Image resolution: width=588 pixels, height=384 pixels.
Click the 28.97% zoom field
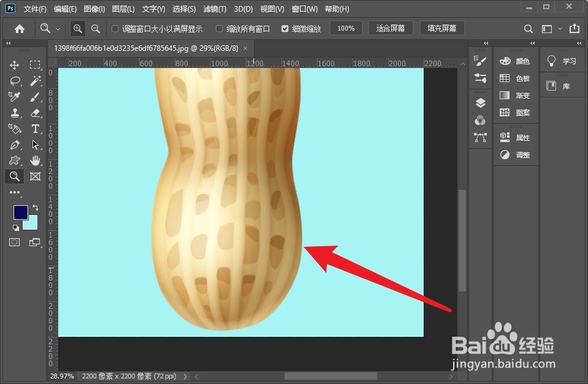pos(62,376)
